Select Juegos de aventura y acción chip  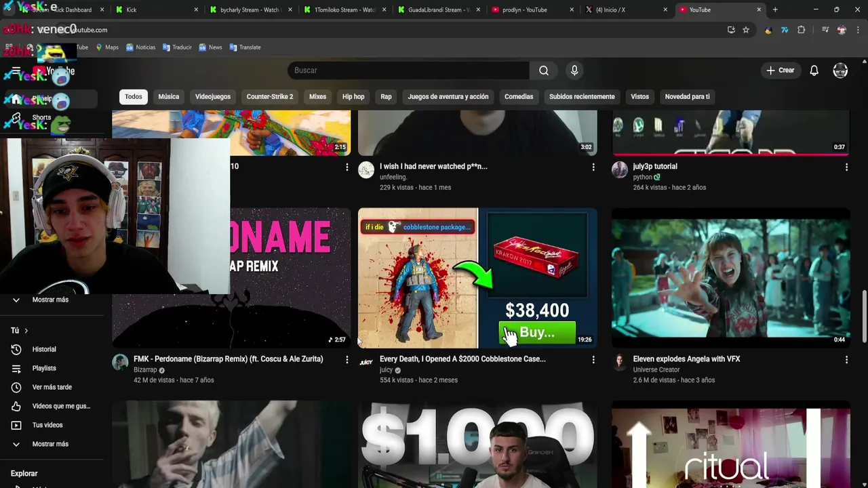tap(448, 96)
